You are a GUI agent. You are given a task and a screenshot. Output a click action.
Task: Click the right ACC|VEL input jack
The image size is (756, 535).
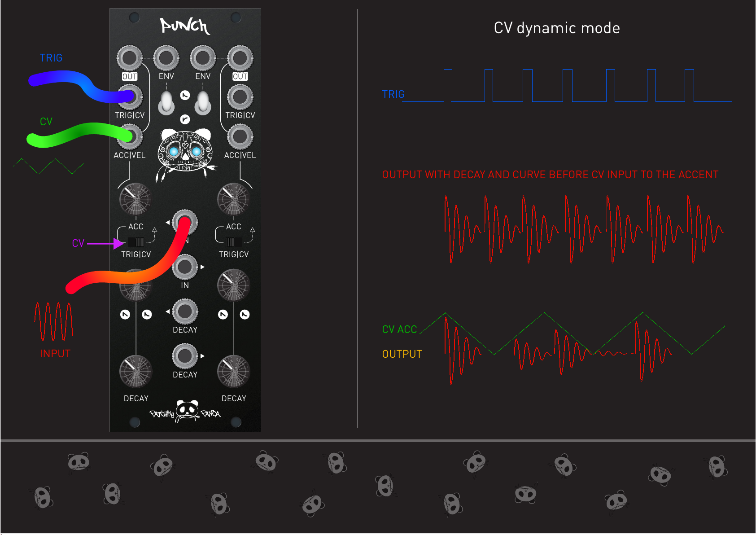coord(240,136)
